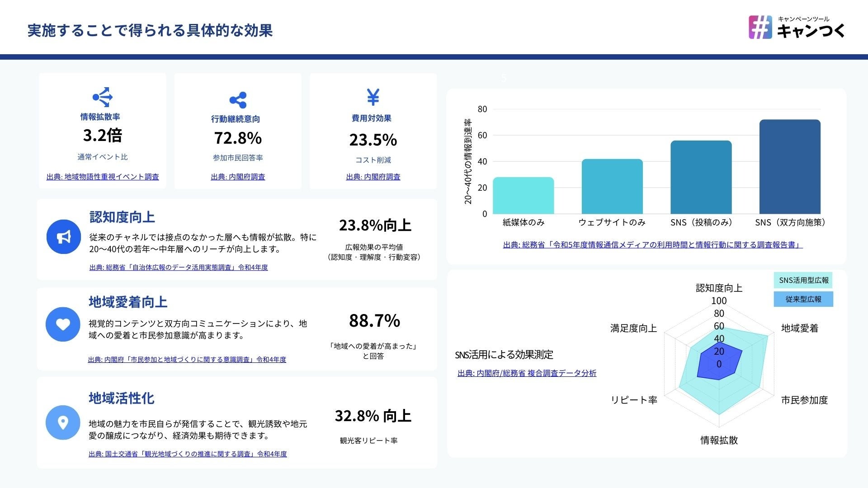Open 内閣府調査 link under 行動継続意向
This screenshot has width=868, height=488.
point(238,177)
